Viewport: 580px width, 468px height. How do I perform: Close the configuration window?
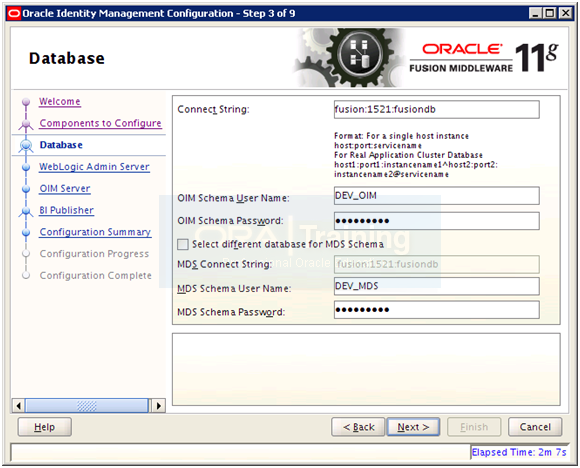[566, 14]
